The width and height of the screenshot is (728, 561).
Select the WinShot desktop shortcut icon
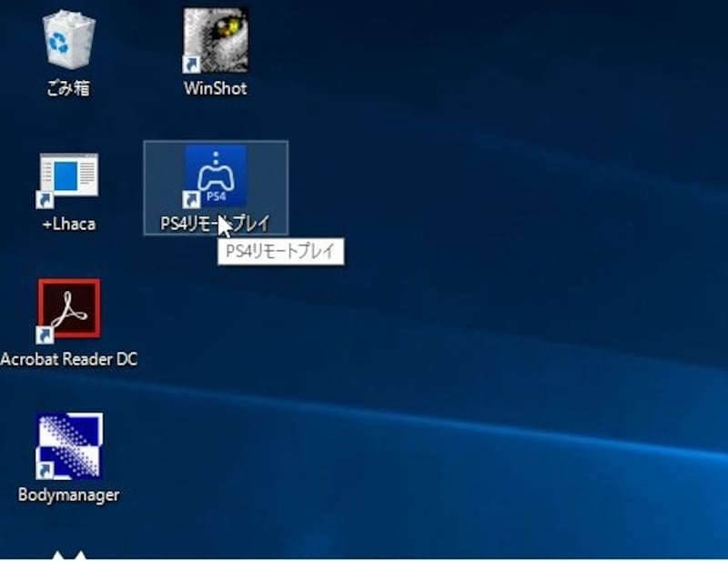click(x=216, y=39)
